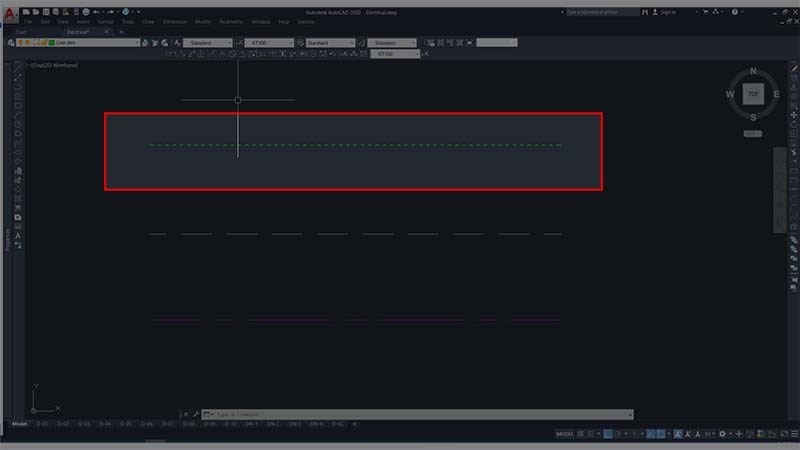Viewport: 800px width, 450px height.
Task: Click Sign In link
Action: click(x=668, y=12)
